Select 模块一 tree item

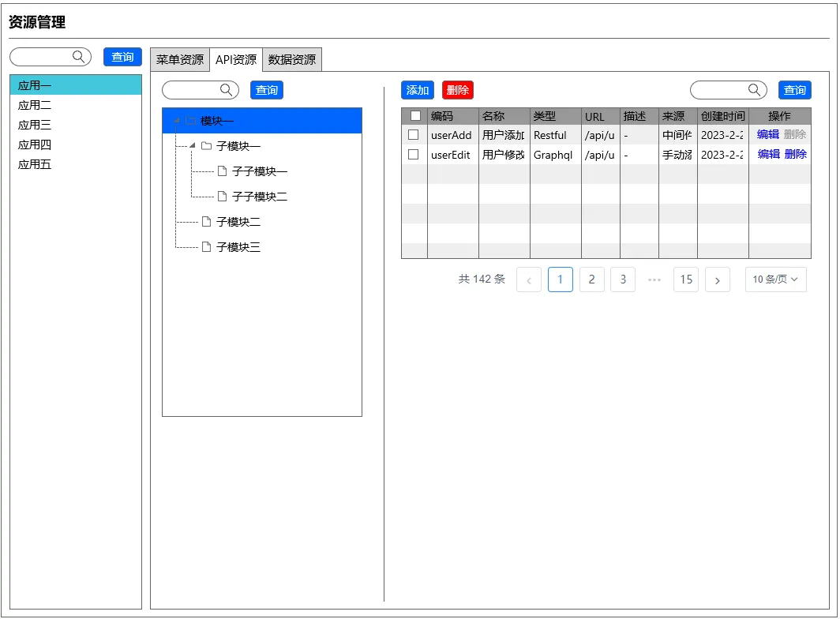point(262,121)
